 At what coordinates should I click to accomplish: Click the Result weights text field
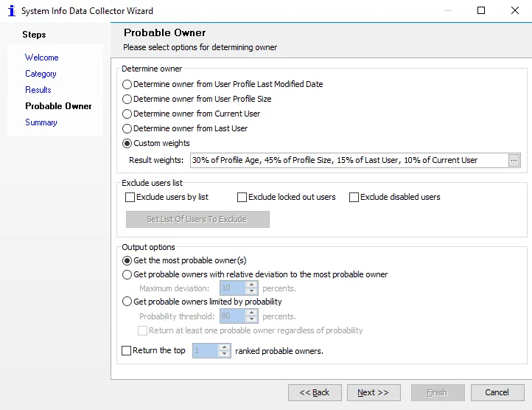click(x=349, y=160)
